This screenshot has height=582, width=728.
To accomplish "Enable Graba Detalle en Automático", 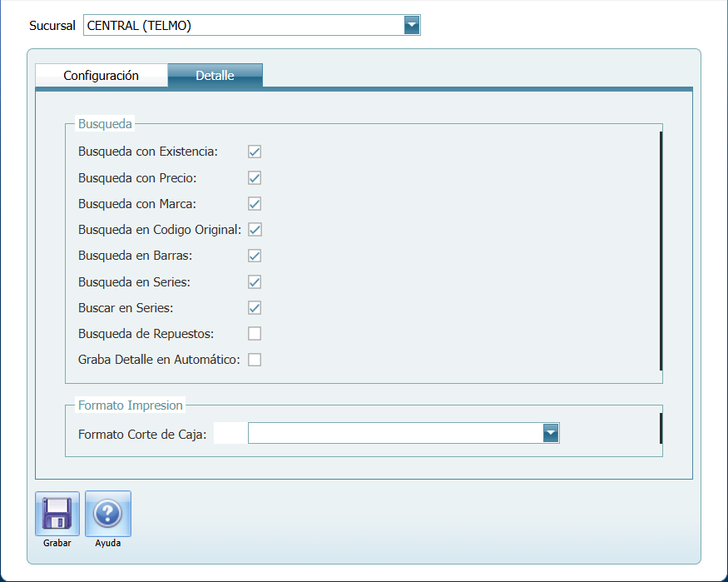I will (255, 360).
